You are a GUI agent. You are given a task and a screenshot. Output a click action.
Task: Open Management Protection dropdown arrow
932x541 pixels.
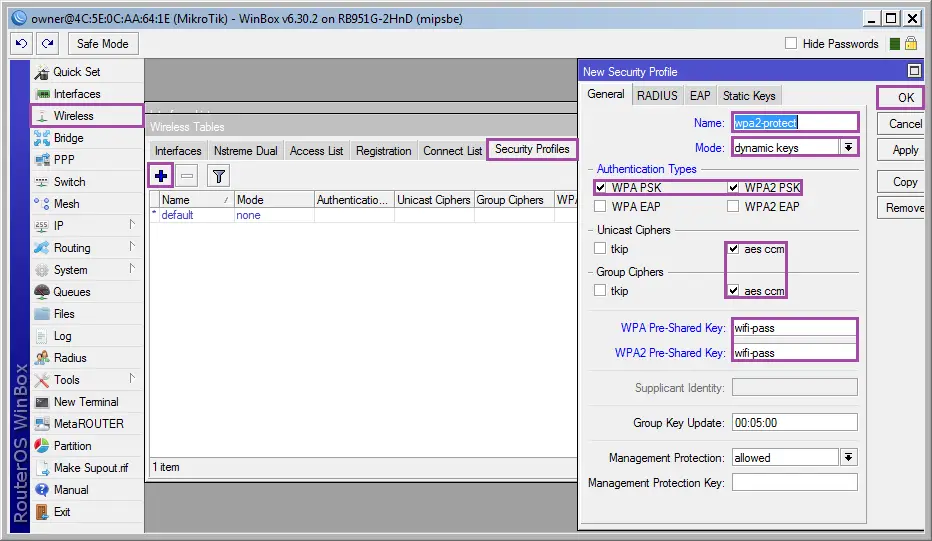tap(848, 457)
